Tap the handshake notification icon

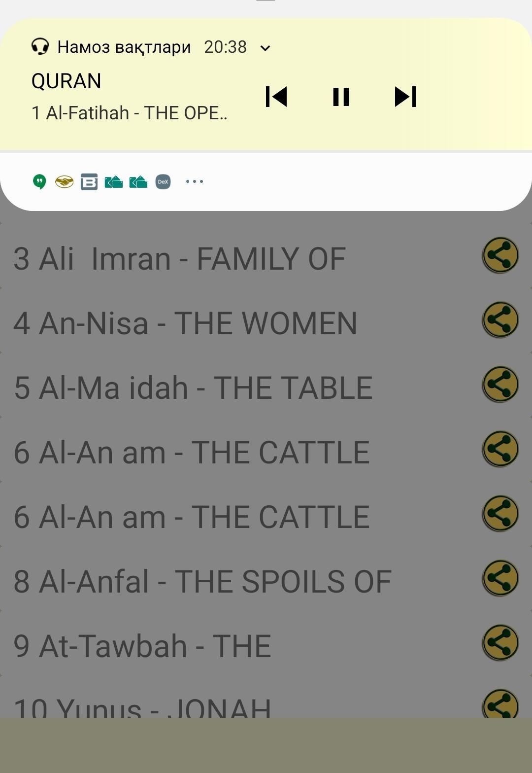[x=64, y=182]
